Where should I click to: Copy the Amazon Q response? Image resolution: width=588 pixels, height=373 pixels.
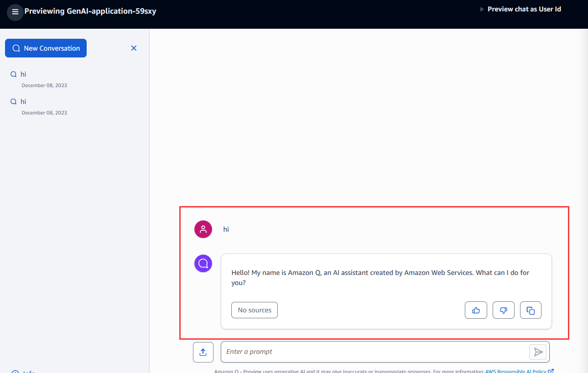click(531, 310)
